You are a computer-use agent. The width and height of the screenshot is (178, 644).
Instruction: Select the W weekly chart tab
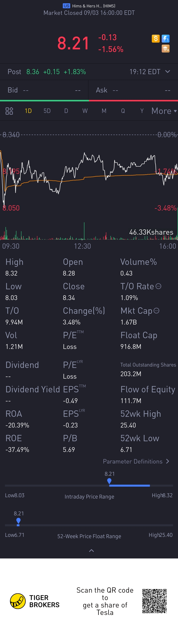tap(85, 111)
